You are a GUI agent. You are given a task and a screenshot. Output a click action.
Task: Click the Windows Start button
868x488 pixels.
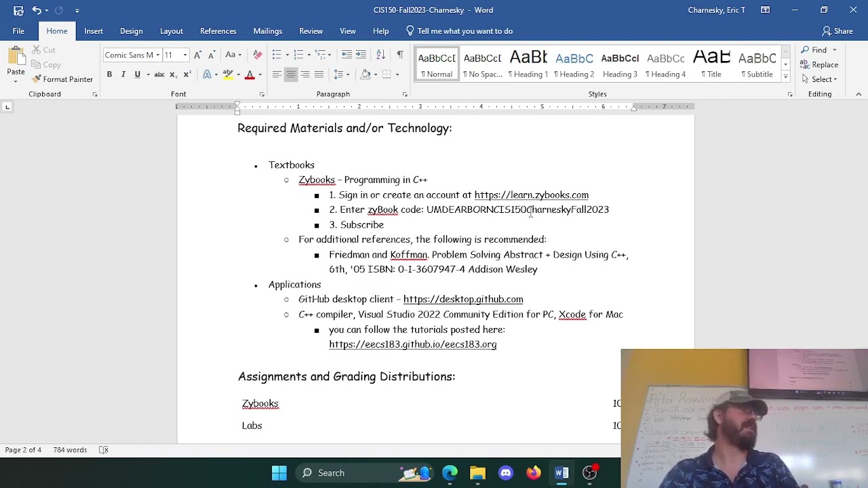[x=279, y=473]
